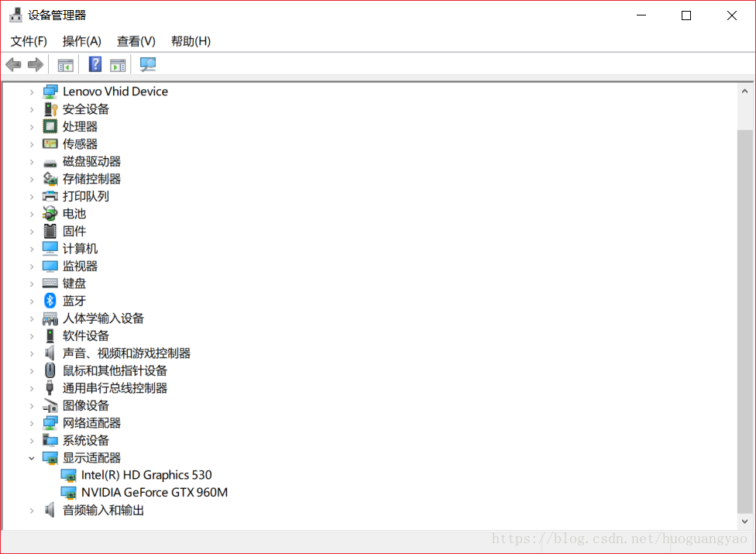Screen dimensions: 756x554
Task: Scan for hardware changes toolbar icon
Action: pyautogui.click(x=147, y=64)
